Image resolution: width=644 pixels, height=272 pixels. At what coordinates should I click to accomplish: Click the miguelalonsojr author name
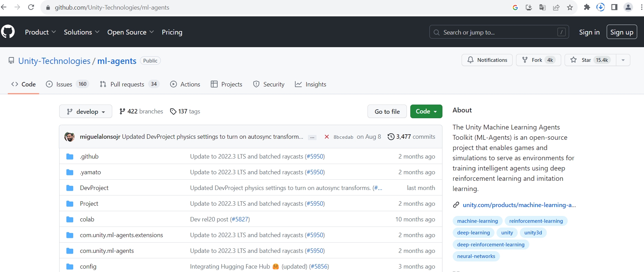coord(100,137)
